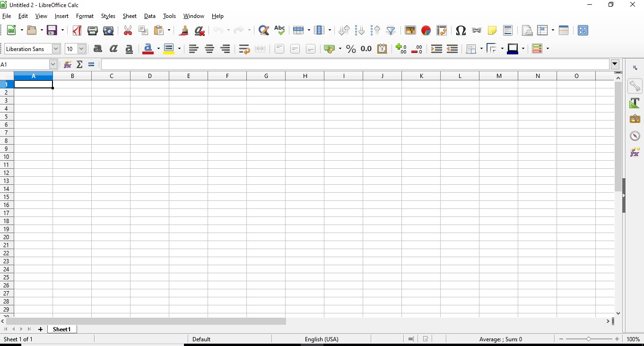Export directly as PDF
Screen dimensions: 644x346
coord(77,30)
